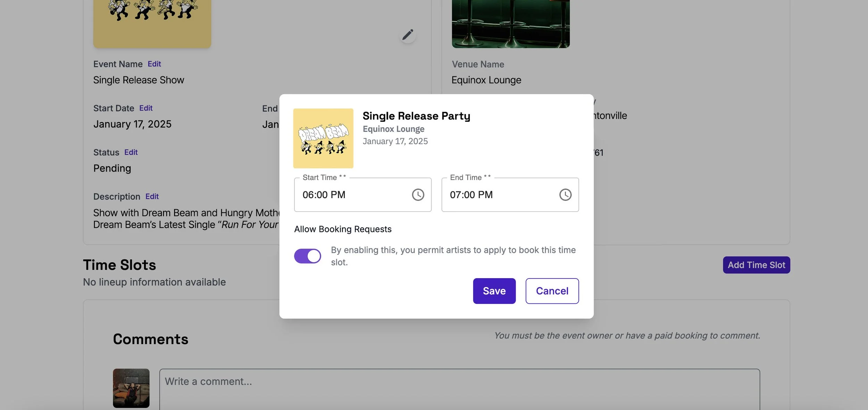Toggle the Allow Booking Requests switch
Screen dimensions: 868x410
(x=307, y=256)
